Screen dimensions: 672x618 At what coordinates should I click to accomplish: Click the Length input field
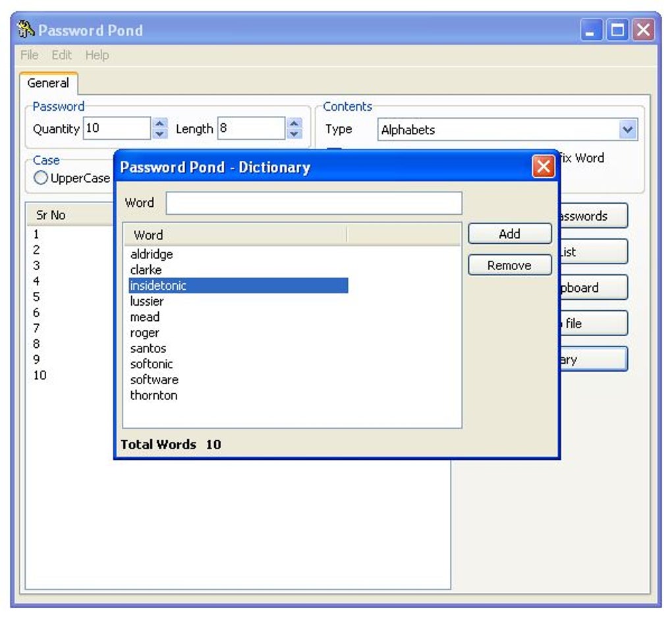pyautogui.click(x=251, y=128)
